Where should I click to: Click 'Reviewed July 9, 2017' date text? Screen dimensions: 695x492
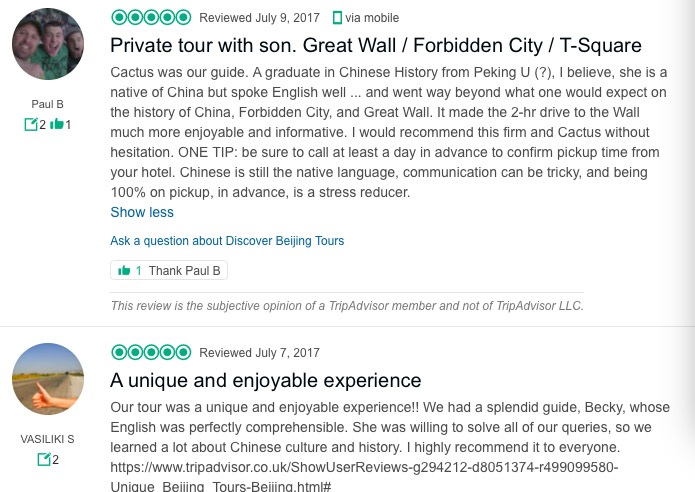click(x=259, y=18)
